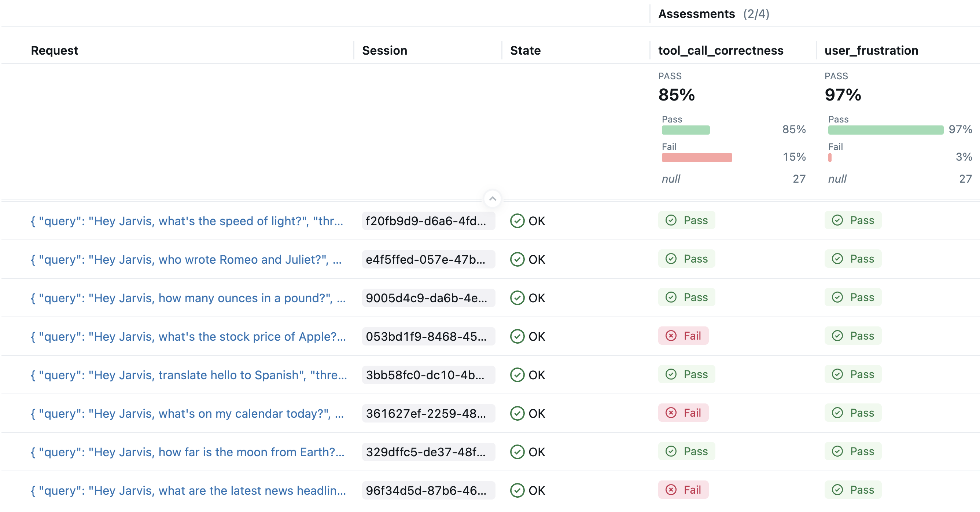The width and height of the screenshot is (980, 512).
Task: Collapse the summary panel using the chevron button
Action: point(493,198)
